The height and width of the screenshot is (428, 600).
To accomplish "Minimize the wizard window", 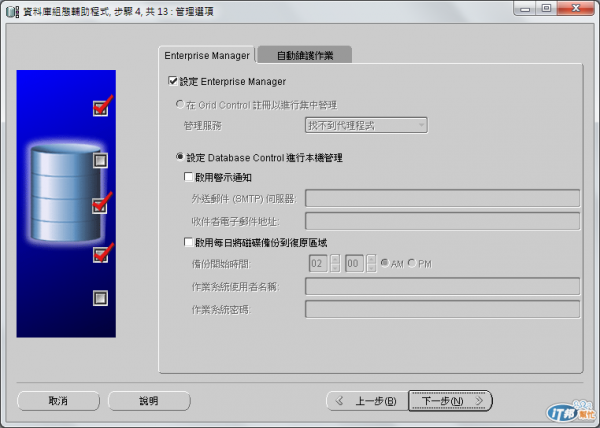I will [x=525, y=8].
